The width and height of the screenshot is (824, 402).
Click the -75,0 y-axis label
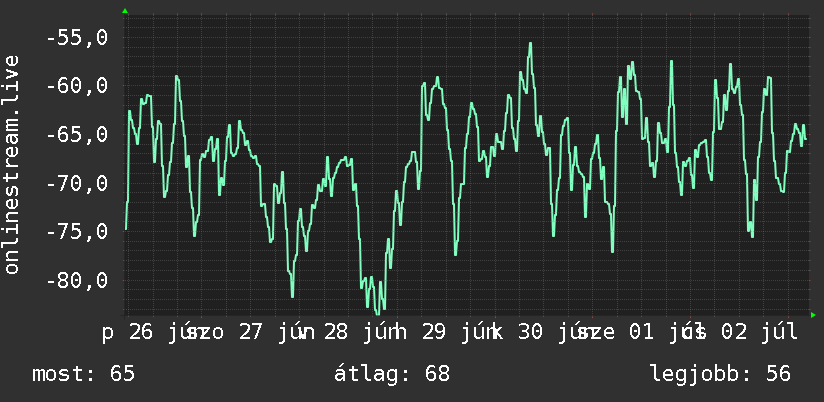77,232
